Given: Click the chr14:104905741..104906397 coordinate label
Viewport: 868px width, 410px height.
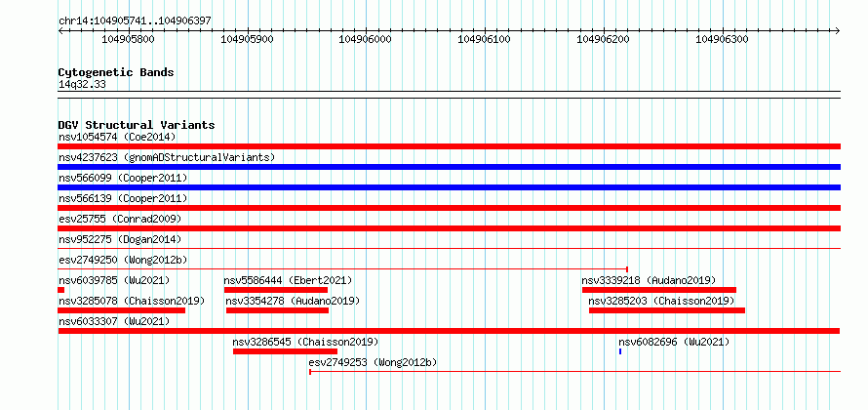Looking at the screenshot, I should pos(135,20).
